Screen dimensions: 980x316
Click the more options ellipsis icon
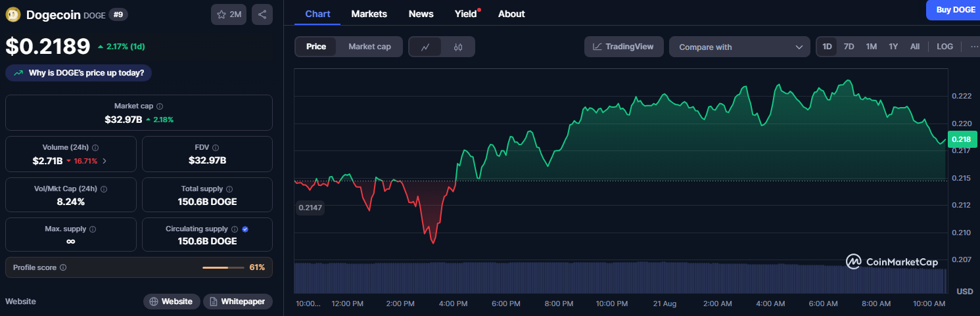973,47
